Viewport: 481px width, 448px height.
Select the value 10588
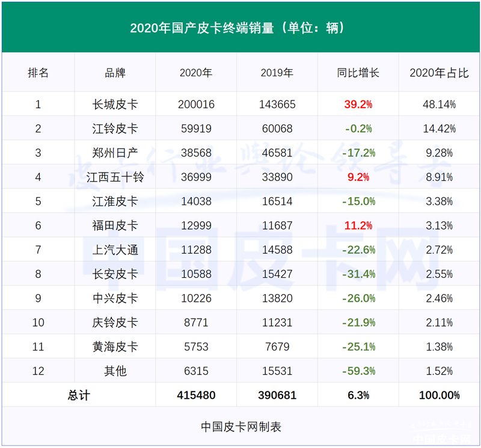tap(196, 274)
